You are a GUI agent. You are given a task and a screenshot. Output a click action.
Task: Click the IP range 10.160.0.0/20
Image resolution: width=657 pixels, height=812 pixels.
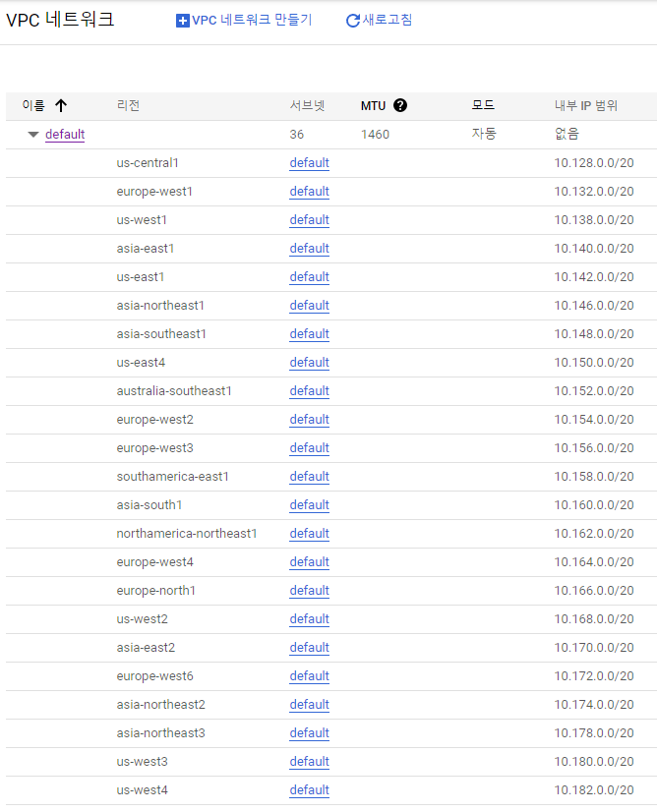click(594, 504)
